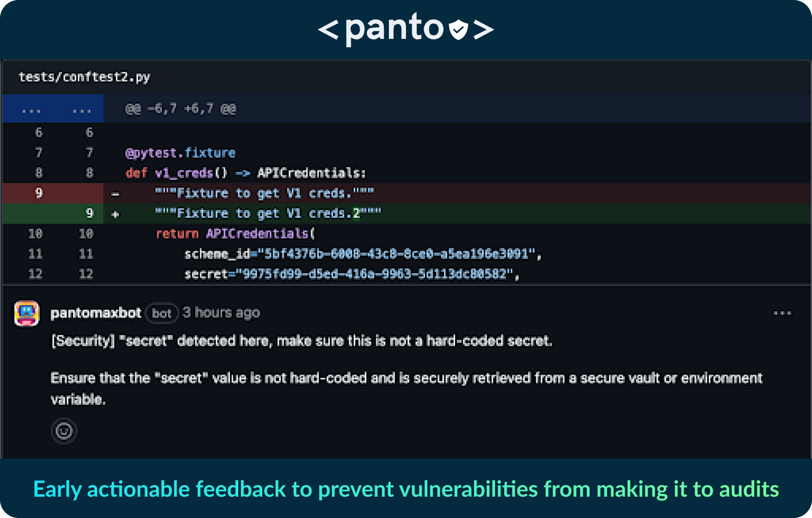Click the plus sign on the added row
The width and height of the screenshot is (812, 518).
115,215
